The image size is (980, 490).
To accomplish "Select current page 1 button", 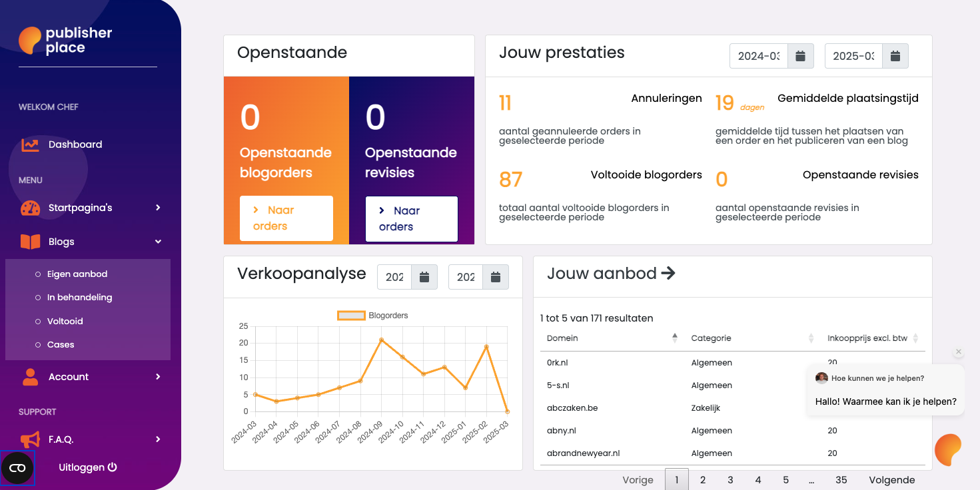I will coord(677,479).
